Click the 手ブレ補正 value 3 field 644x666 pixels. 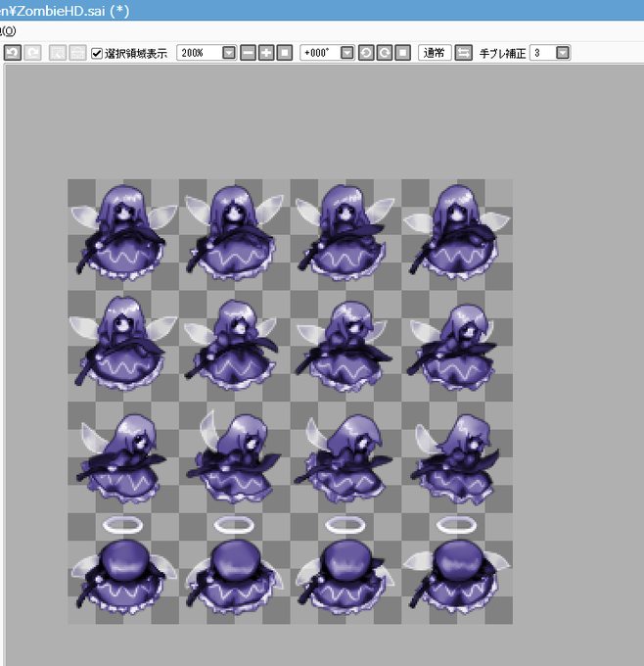pos(543,53)
